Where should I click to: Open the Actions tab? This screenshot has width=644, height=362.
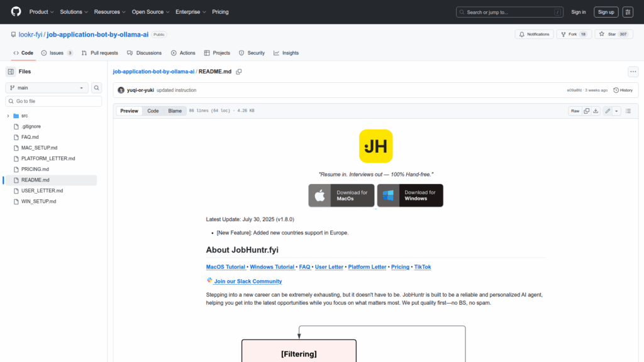pos(183,53)
